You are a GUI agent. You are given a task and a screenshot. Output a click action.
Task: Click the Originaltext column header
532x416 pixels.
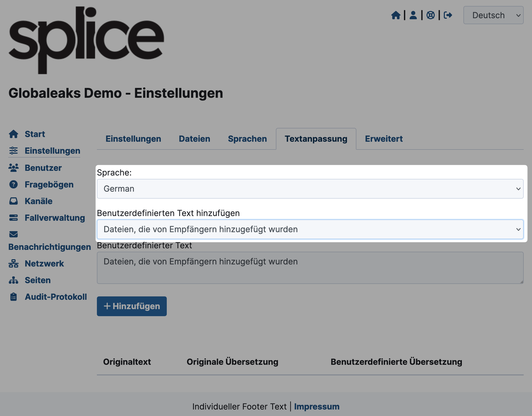click(x=127, y=362)
